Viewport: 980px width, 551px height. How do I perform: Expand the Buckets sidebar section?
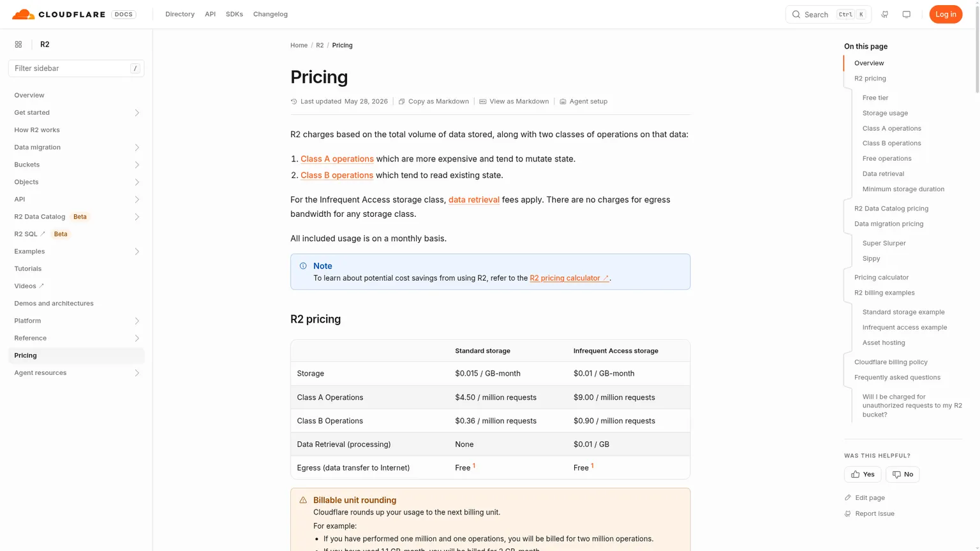point(137,165)
